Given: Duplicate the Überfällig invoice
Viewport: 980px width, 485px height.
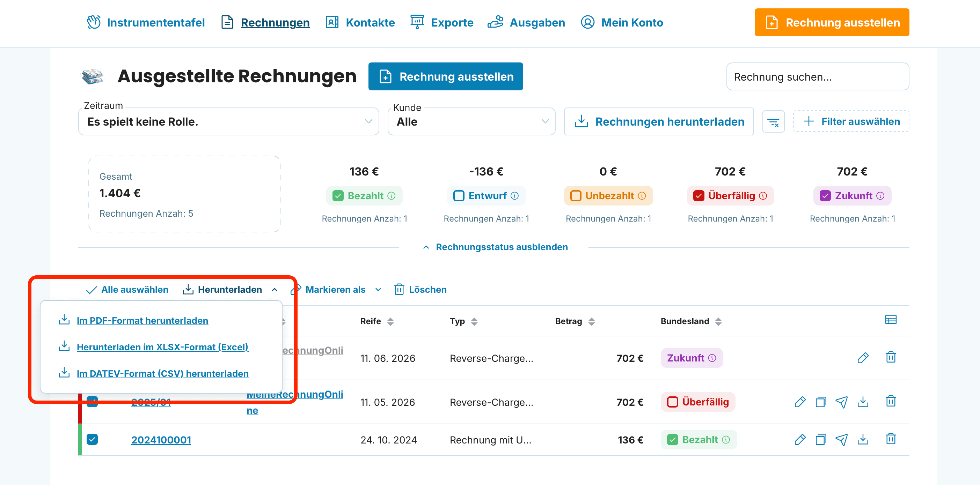Looking at the screenshot, I should pyautogui.click(x=821, y=402).
